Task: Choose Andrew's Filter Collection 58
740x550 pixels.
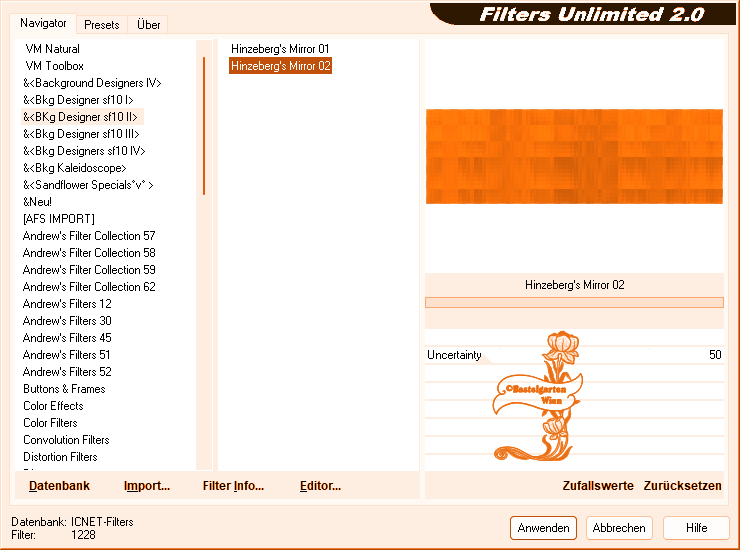Action: (89, 253)
